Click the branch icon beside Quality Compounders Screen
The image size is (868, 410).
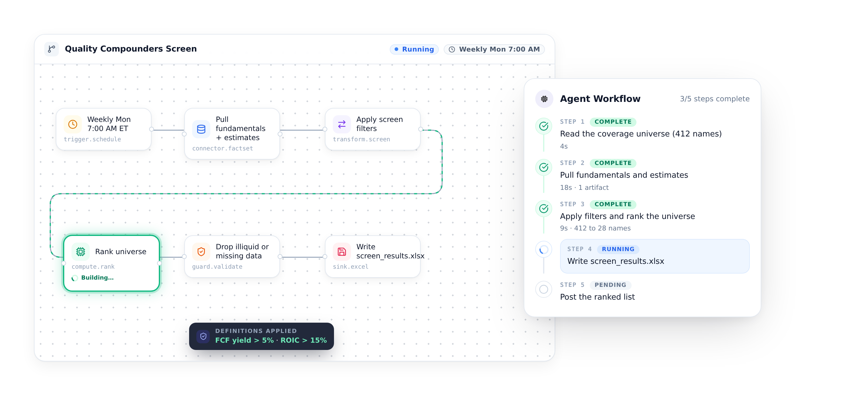[x=52, y=49]
